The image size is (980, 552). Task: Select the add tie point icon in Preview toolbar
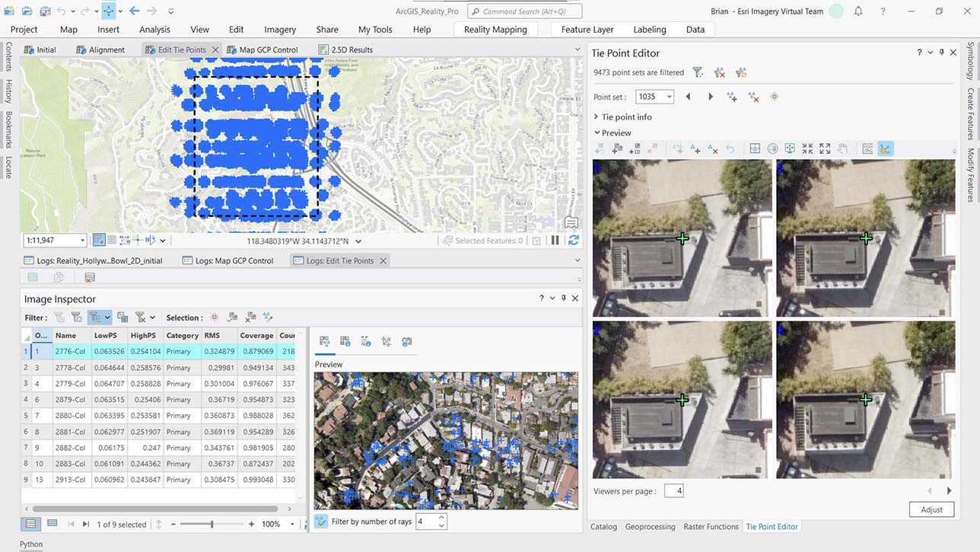point(695,148)
